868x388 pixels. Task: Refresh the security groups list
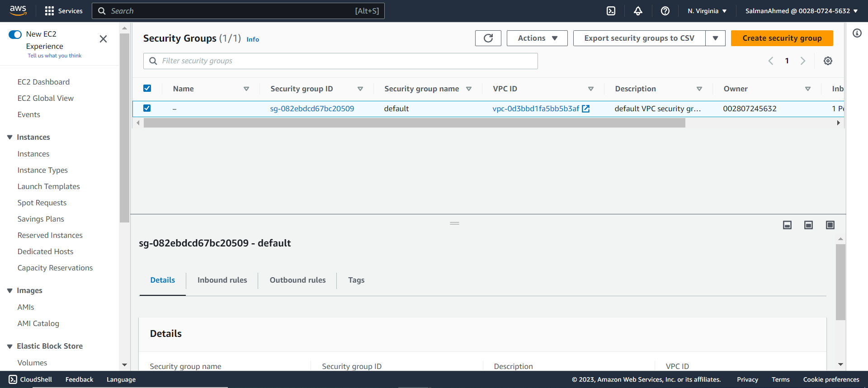(488, 38)
